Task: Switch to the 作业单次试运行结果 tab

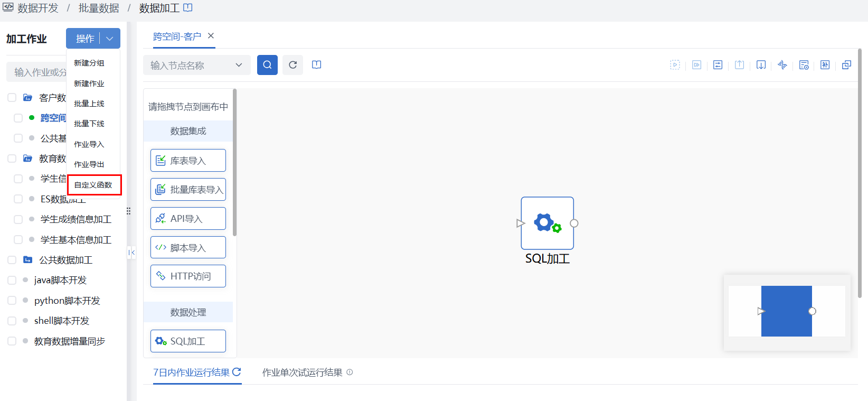Action: click(302, 372)
